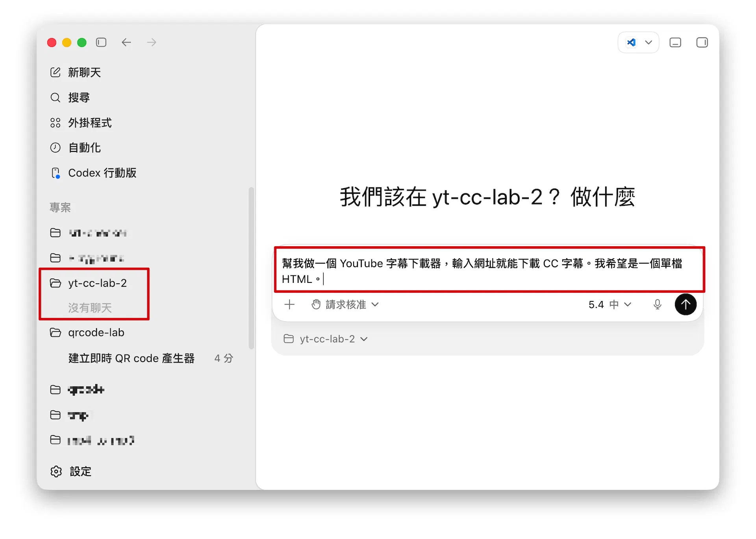Open the 請求核准 approval dropdown
This screenshot has height=539, width=756.
[x=345, y=305]
